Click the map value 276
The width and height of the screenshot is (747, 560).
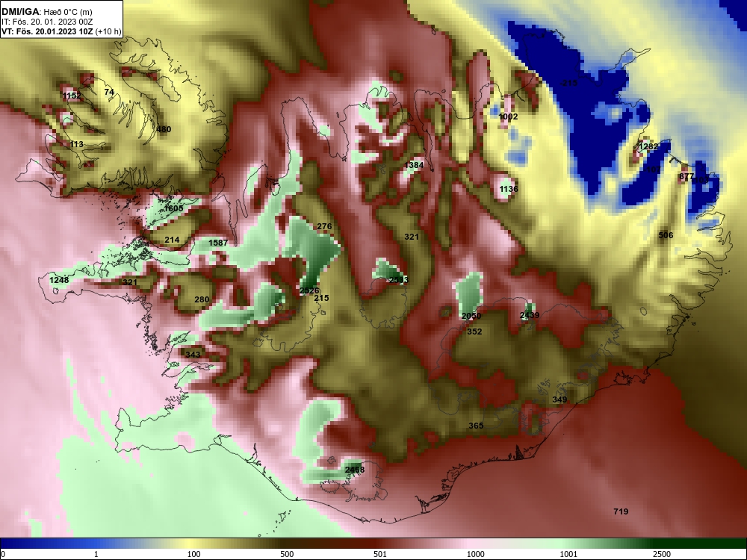324,226
